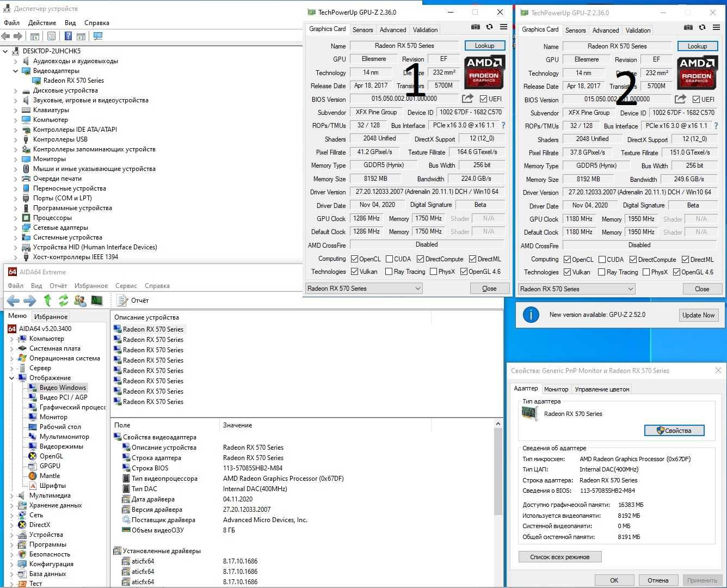
Task: Open Избранное menu in AIDA64
Action: [x=91, y=286]
